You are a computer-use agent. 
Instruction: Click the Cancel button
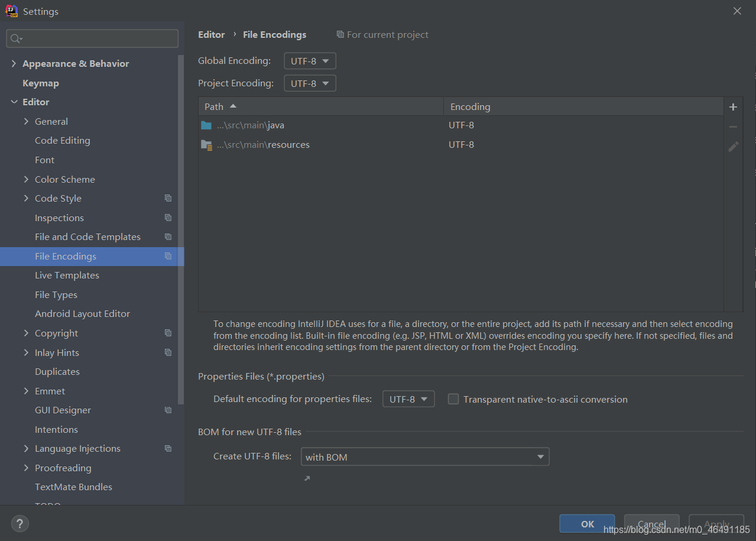click(651, 524)
